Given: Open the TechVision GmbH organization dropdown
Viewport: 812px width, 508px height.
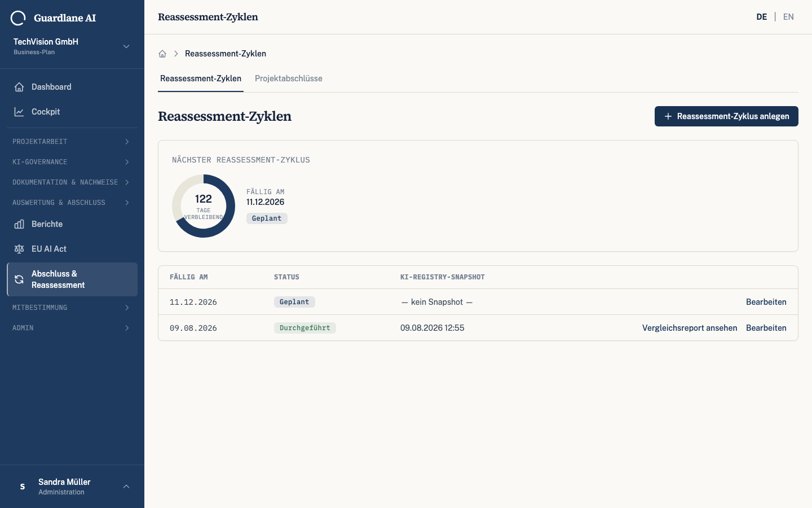Looking at the screenshot, I should 72,46.
